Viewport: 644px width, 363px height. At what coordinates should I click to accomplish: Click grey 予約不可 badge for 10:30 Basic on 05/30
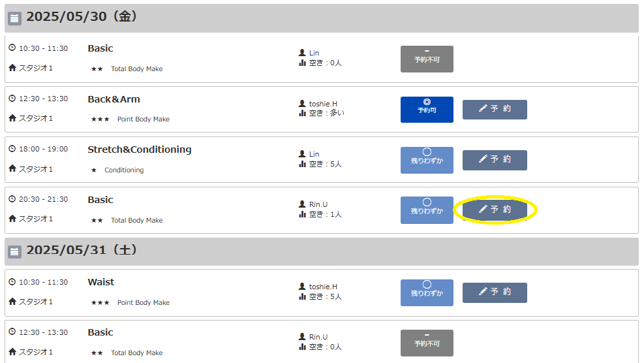pyautogui.click(x=427, y=59)
